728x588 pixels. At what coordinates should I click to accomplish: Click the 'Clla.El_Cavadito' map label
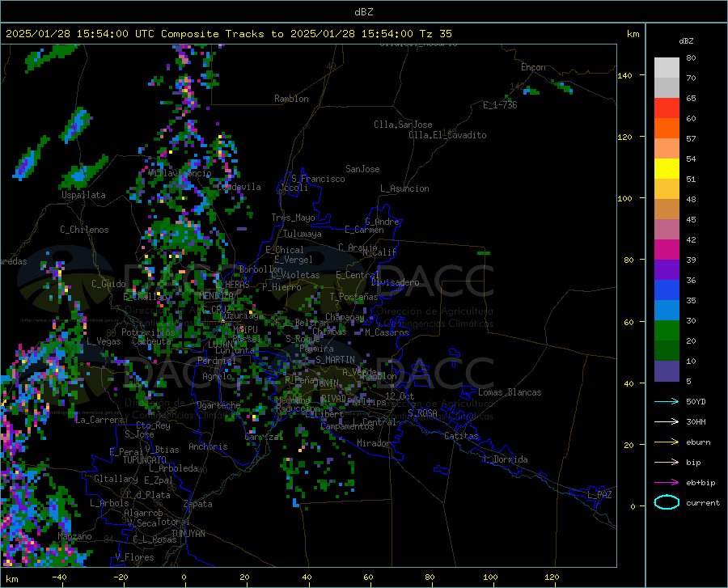[x=447, y=135]
